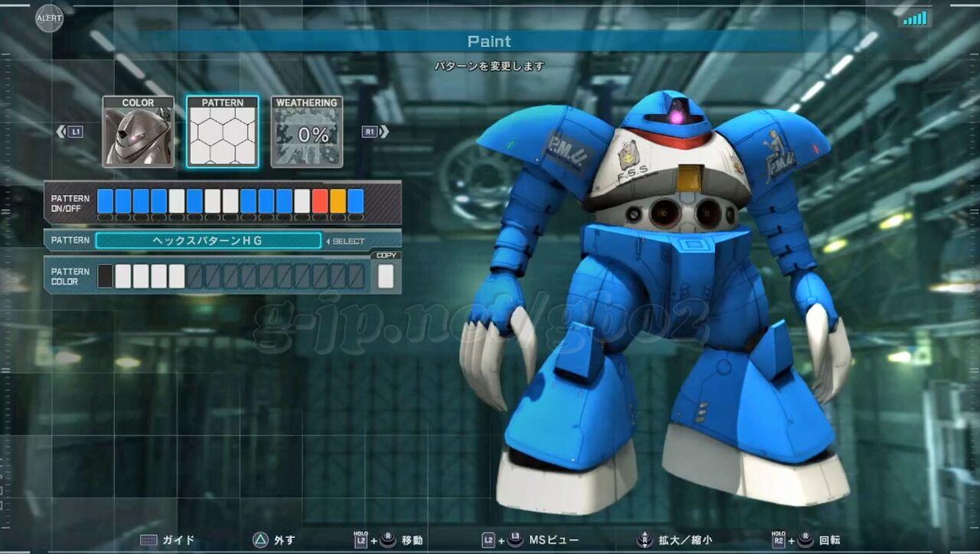Check the signal strength bars icon
This screenshot has height=554, width=980.
coord(914,18)
